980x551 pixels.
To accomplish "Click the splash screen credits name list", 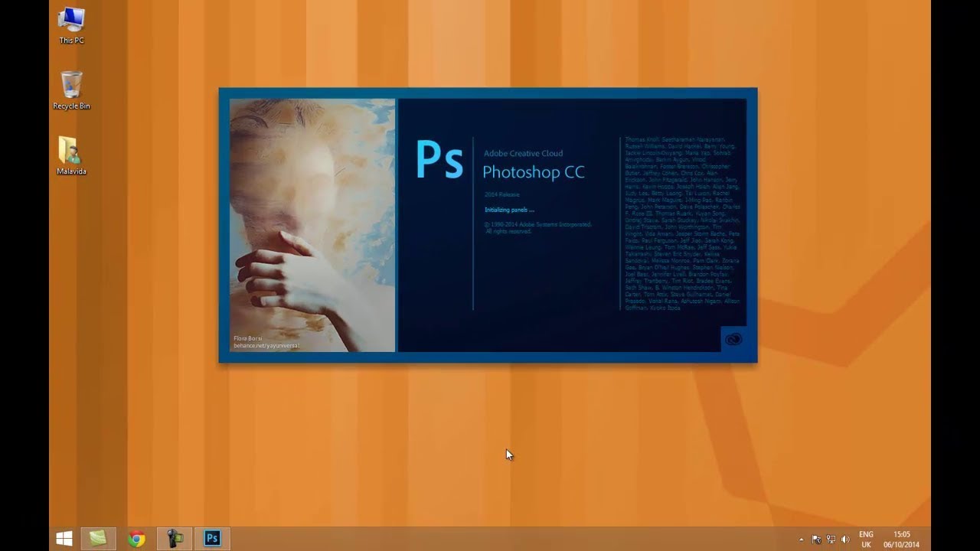I will [x=683, y=223].
